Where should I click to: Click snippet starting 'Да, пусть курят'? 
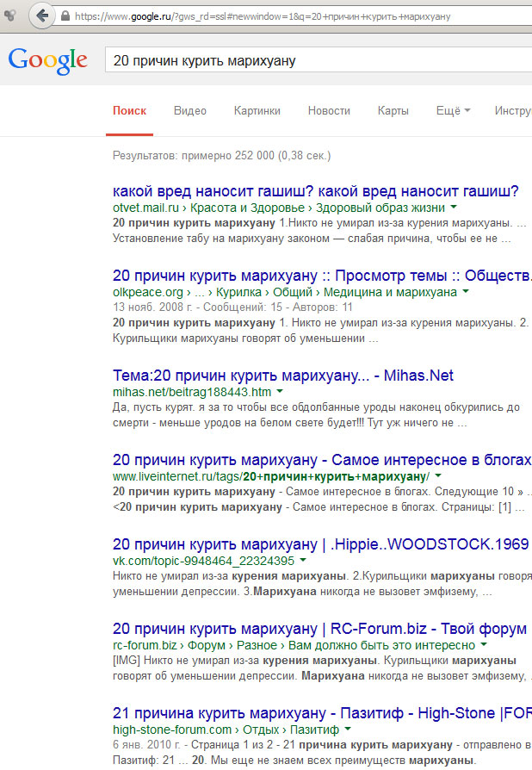coord(316,415)
